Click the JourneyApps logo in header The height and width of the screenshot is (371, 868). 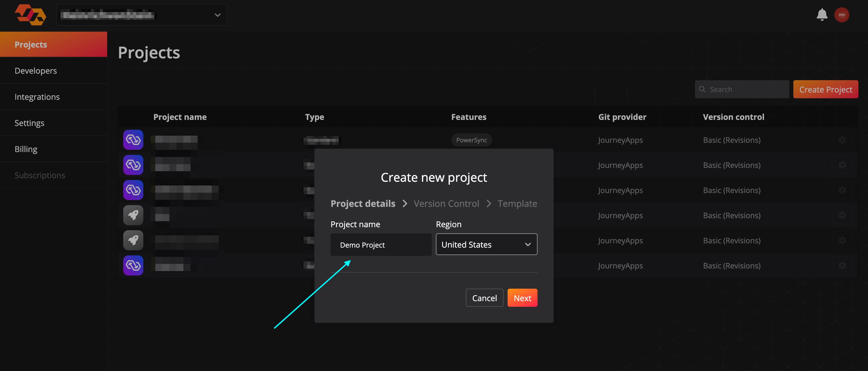(30, 15)
